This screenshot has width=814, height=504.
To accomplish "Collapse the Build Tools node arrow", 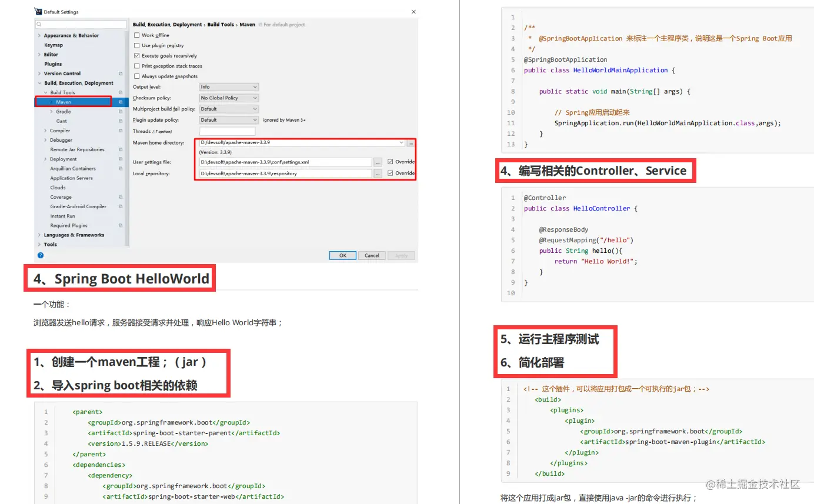I will (x=45, y=92).
